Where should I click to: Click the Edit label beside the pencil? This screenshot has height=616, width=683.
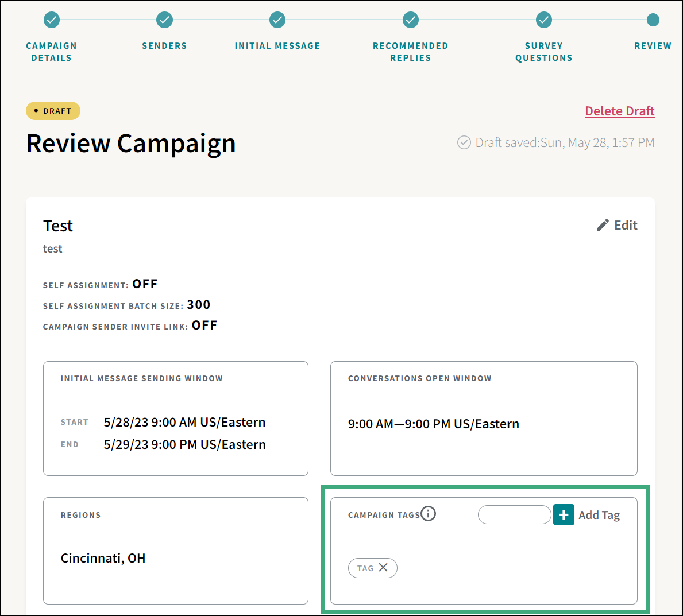(626, 224)
